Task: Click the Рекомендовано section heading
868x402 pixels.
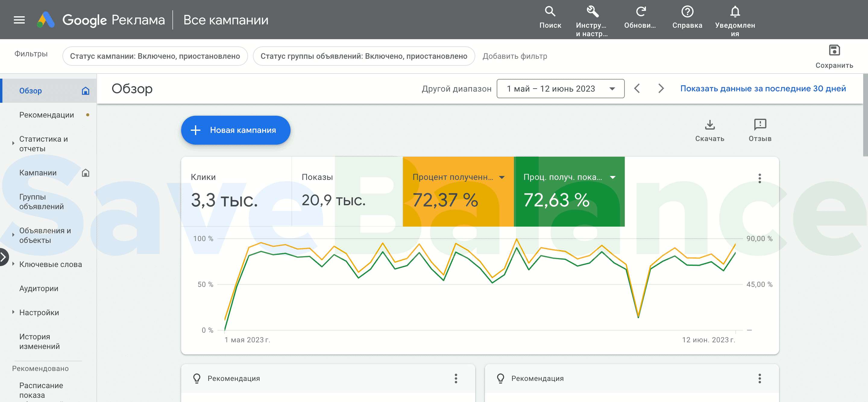Action: (40, 369)
